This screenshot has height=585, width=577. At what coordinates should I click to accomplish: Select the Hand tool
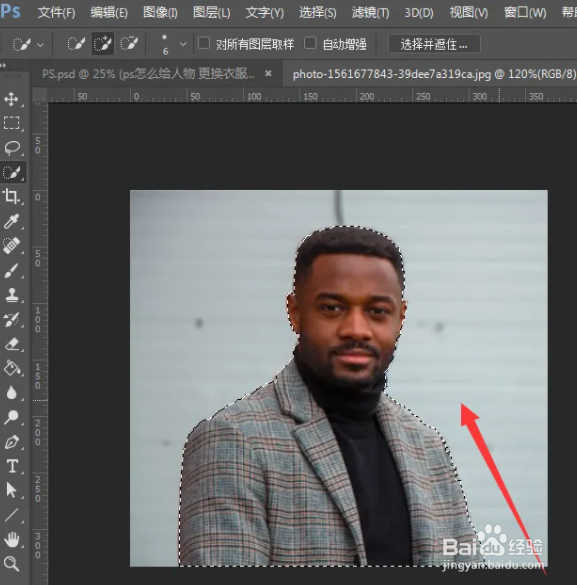pyautogui.click(x=11, y=539)
